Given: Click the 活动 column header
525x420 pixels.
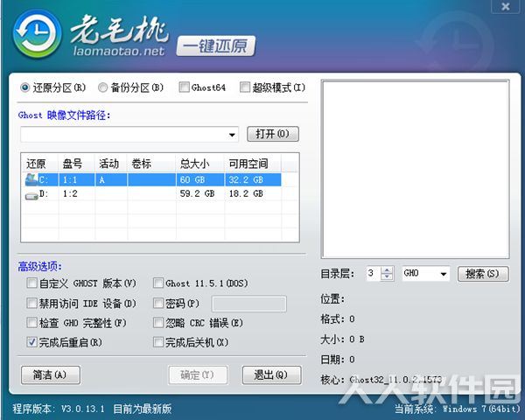Looking at the screenshot, I should [111, 164].
